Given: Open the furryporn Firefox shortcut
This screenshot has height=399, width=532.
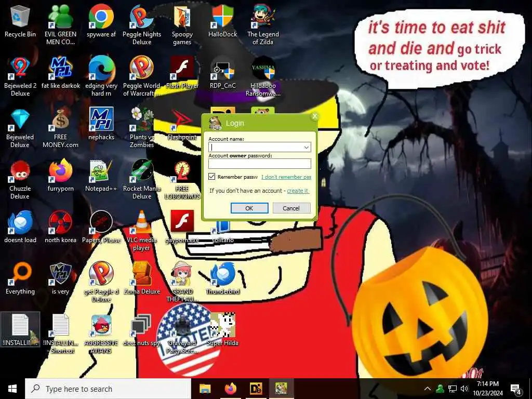Looking at the screenshot, I should 60,176.
